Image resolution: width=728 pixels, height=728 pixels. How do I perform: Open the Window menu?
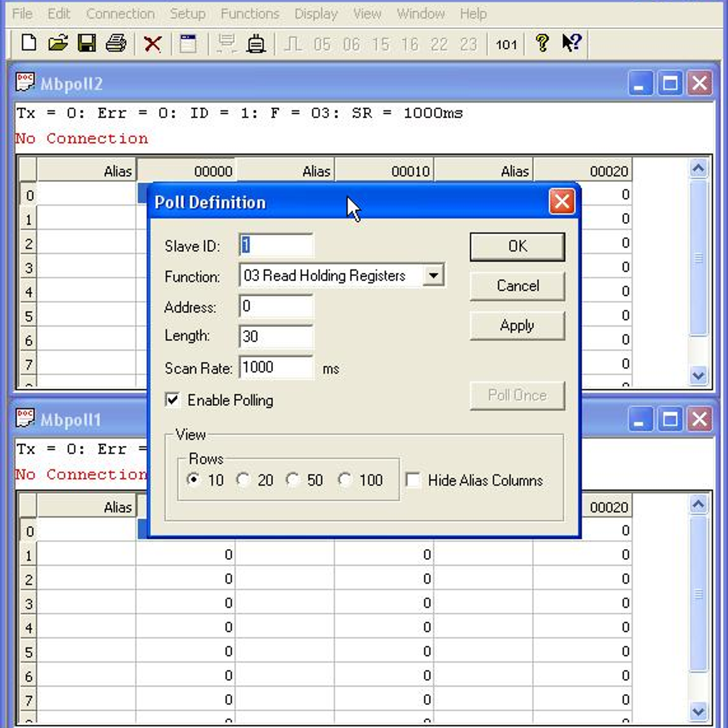coord(420,13)
